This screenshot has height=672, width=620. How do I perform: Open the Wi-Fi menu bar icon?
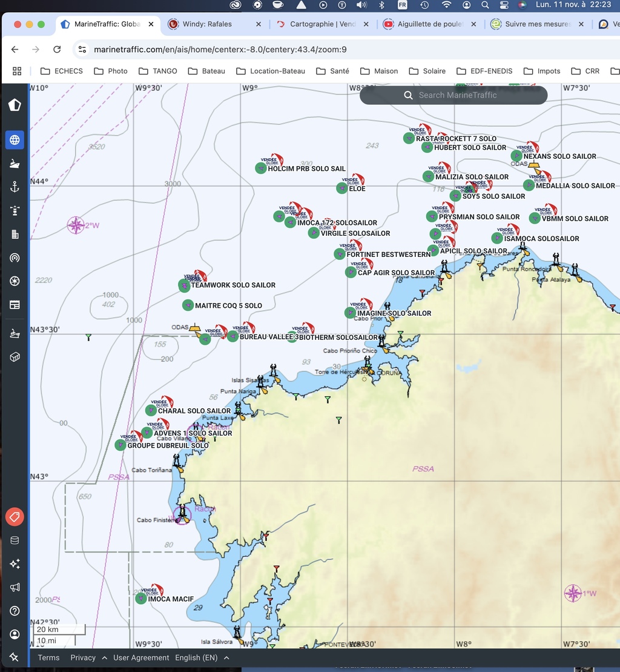tap(446, 5)
